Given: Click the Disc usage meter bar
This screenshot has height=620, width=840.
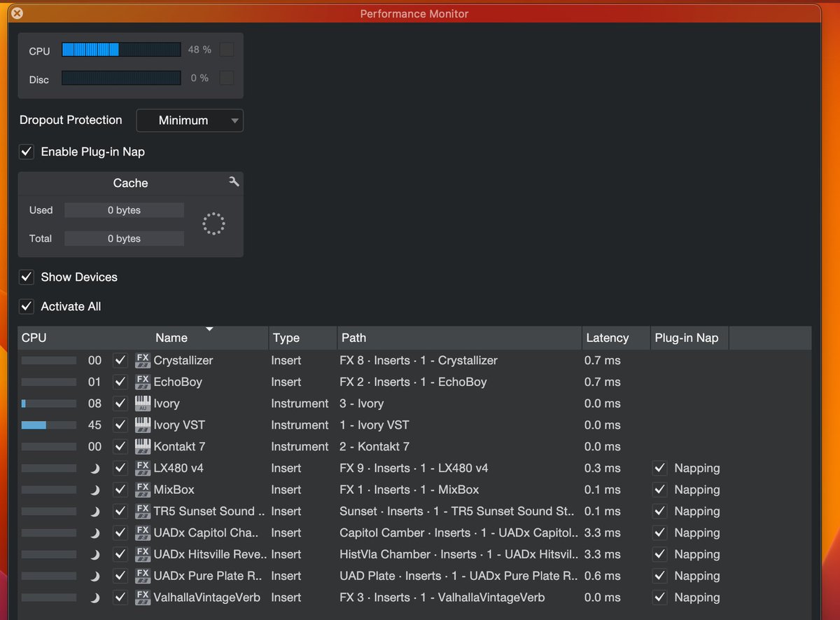Looking at the screenshot, I should click(121, 78).
